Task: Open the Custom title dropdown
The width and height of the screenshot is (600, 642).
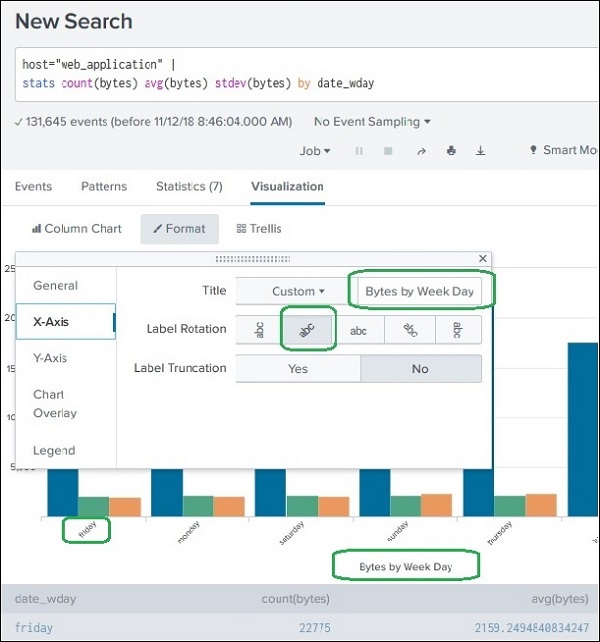Action: tap(297, 292)
